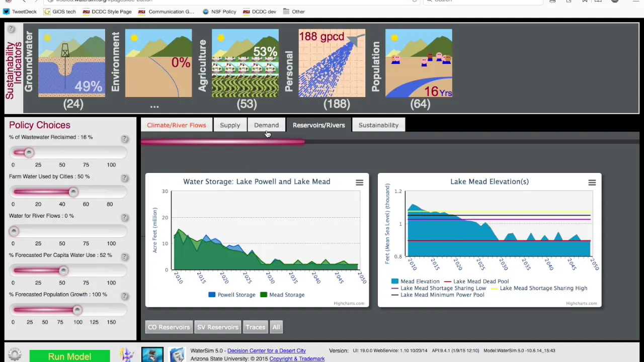Image resolution: width=644 pixels, height=362 pixels.
Task: Click the Farm Water Used by Cities slider handle
Action: point(73,192)
